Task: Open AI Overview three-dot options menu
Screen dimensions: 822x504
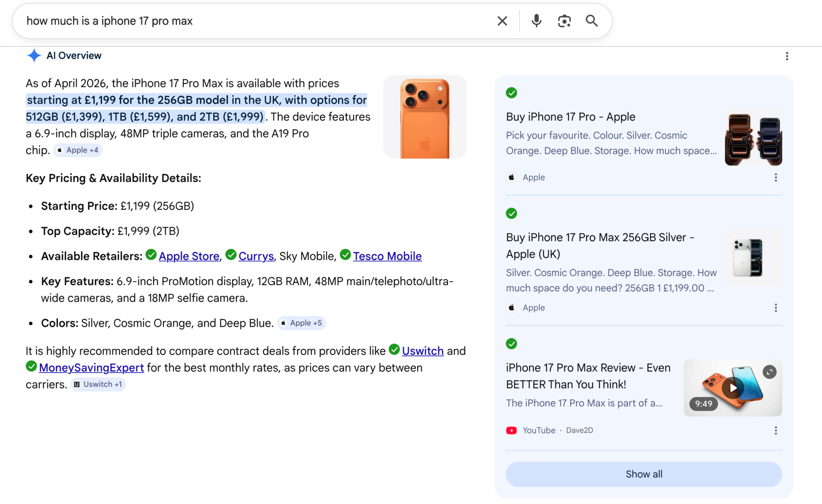Action: [787, 56]
